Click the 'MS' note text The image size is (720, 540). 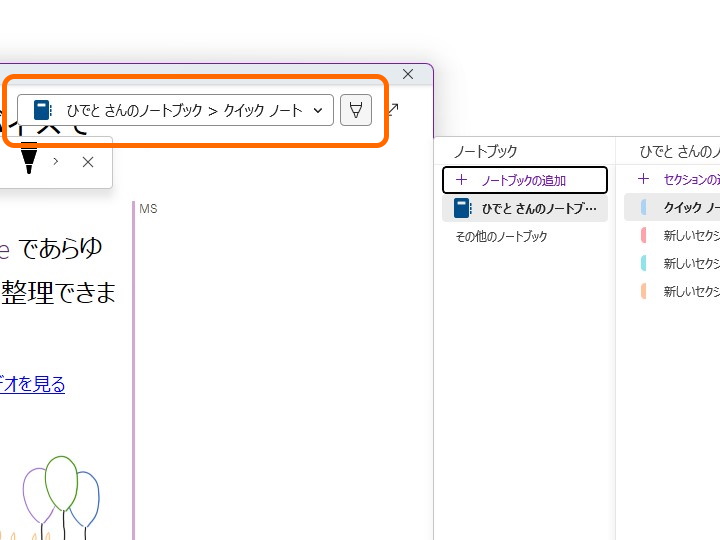[148, 209]
